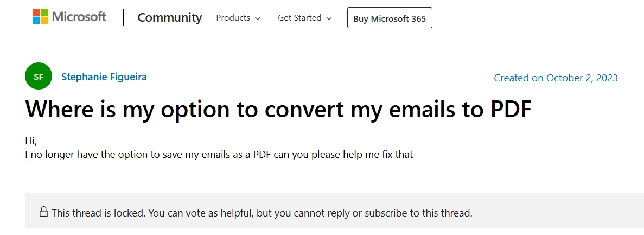
Task: Click the empty right end of the gray banner
Action: (570, 212)
